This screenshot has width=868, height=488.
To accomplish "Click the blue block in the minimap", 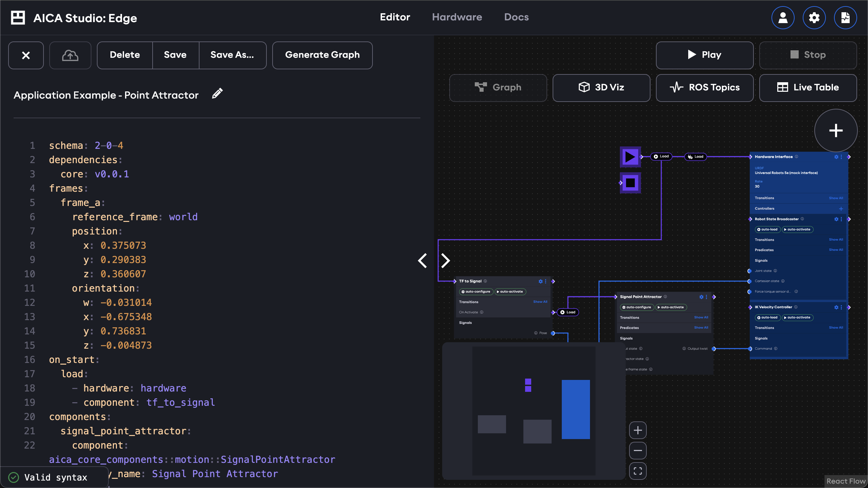I will coord(576,409).
